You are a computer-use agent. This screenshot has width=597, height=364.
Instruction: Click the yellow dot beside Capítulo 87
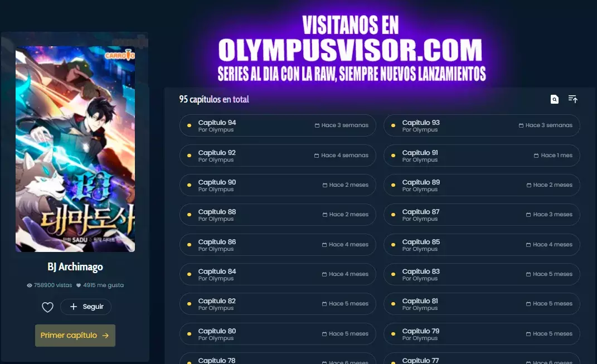[394, 215]
